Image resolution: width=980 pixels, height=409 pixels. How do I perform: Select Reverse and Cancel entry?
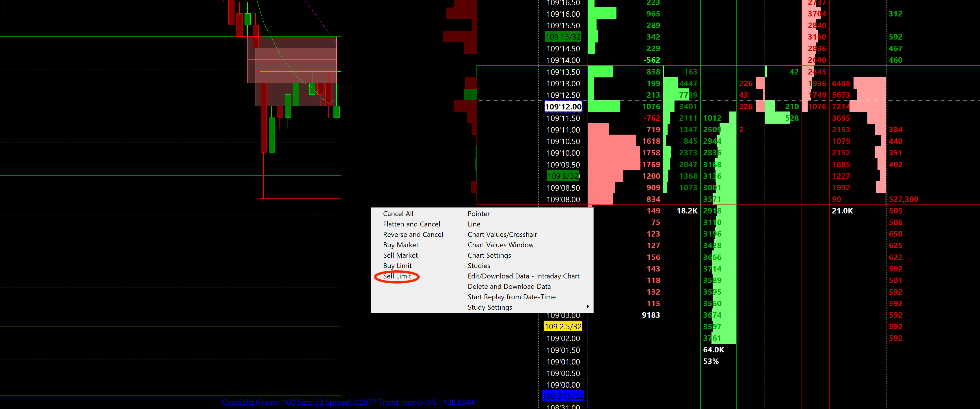(413, 234)
